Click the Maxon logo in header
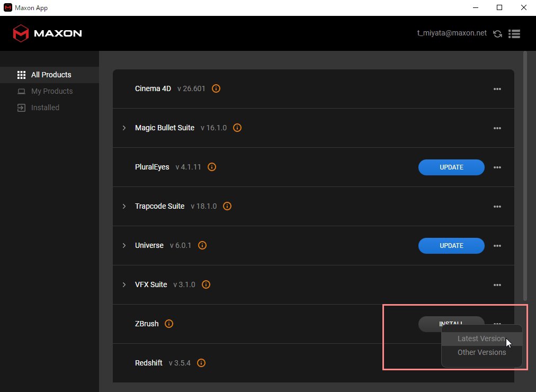Screen dimensions: 536x392 47,33
